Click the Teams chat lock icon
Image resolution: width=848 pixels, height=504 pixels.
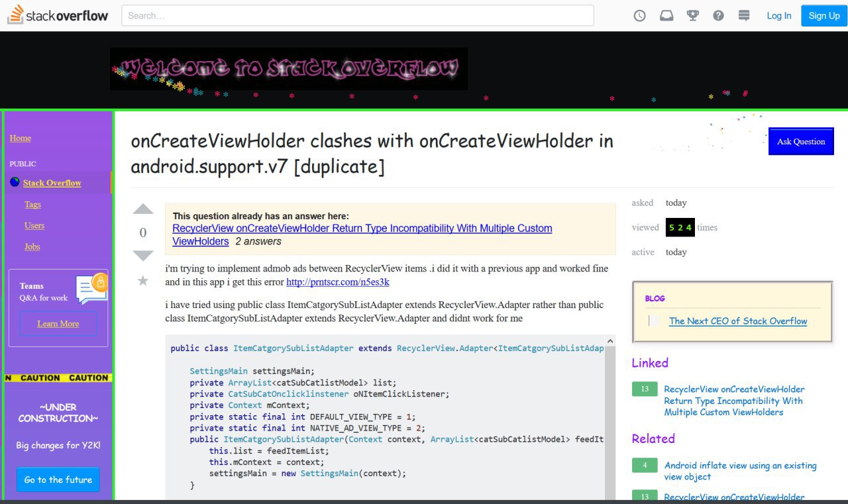(92, 287)
